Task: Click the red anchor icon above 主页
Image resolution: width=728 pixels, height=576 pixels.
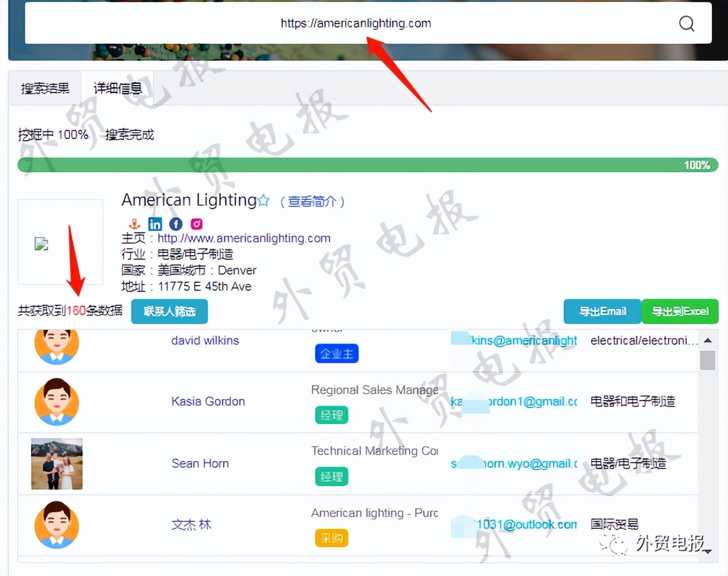Action: coord(134,224)
